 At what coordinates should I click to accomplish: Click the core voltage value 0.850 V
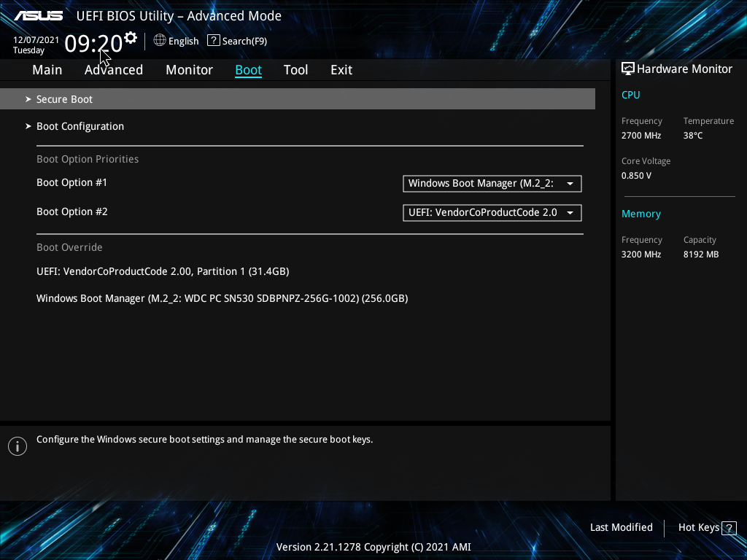[636, 175]
